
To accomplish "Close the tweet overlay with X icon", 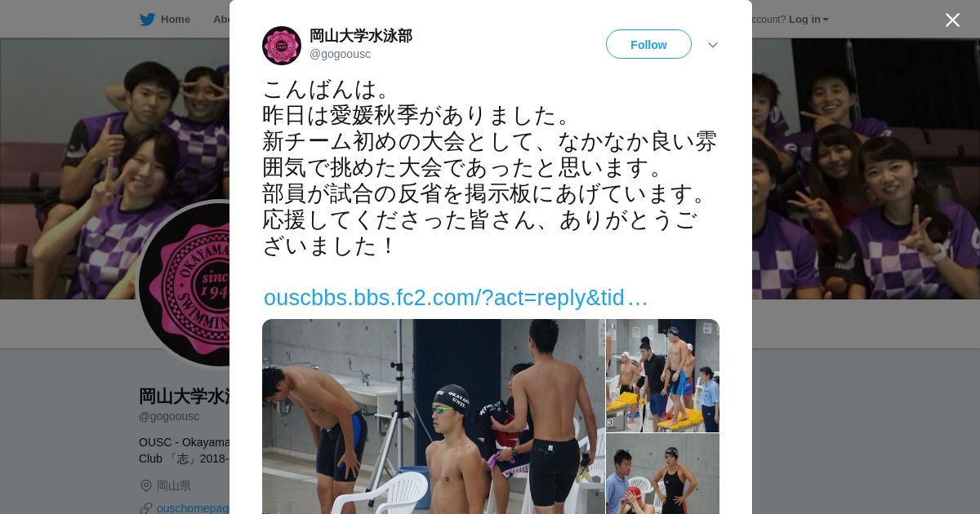I will pos(952,20).
